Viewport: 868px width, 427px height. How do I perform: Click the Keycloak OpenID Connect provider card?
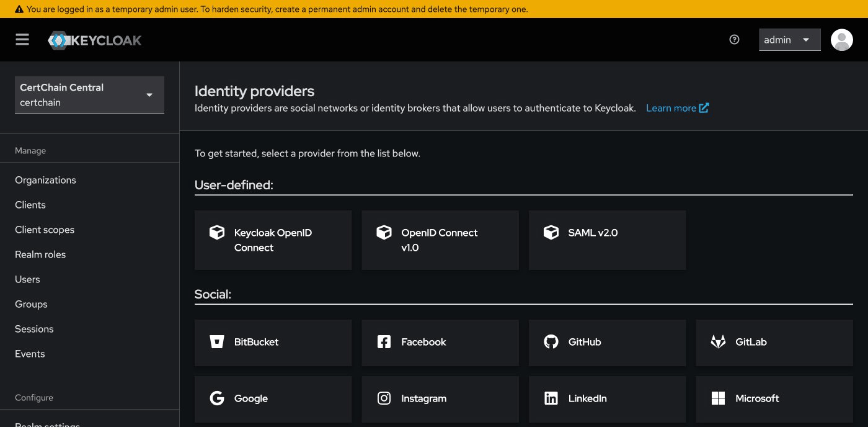coord(273,240)
